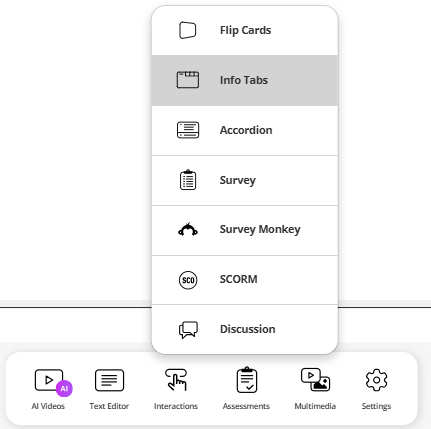Choose the Survey clipboard icon

tap(188, 180)
